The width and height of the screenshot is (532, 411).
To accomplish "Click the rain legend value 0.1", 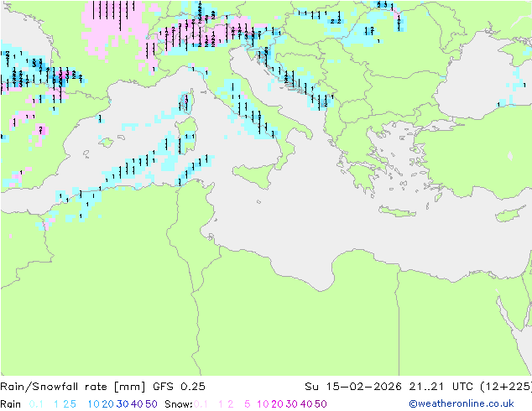I will (36, 404).
